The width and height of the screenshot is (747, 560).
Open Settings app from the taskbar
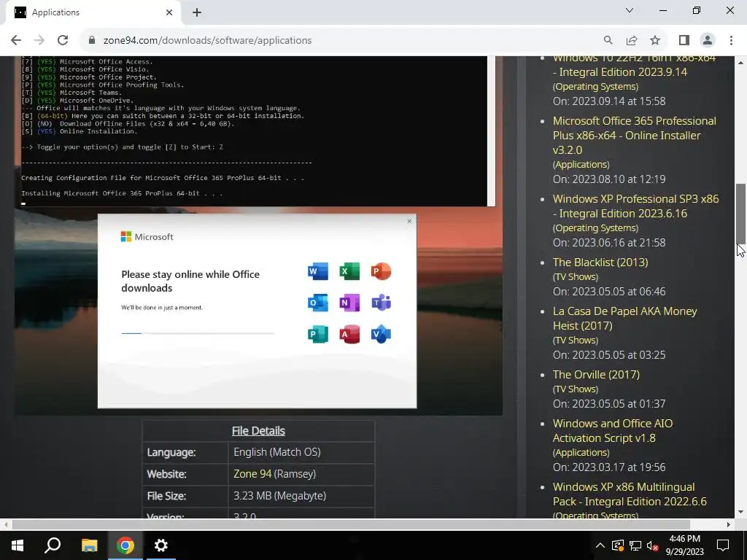pos(161,545)
